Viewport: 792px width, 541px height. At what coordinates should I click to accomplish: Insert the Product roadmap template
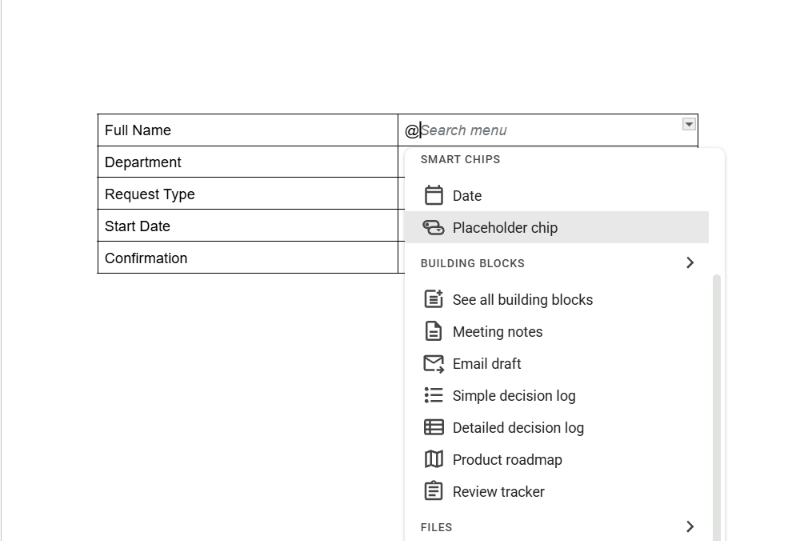click(557, 460)
